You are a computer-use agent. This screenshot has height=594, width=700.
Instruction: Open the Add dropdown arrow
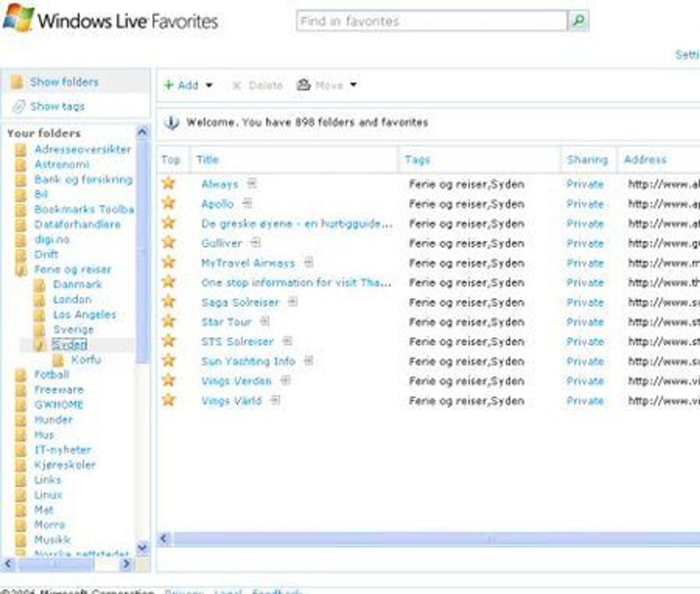(209, 85)
